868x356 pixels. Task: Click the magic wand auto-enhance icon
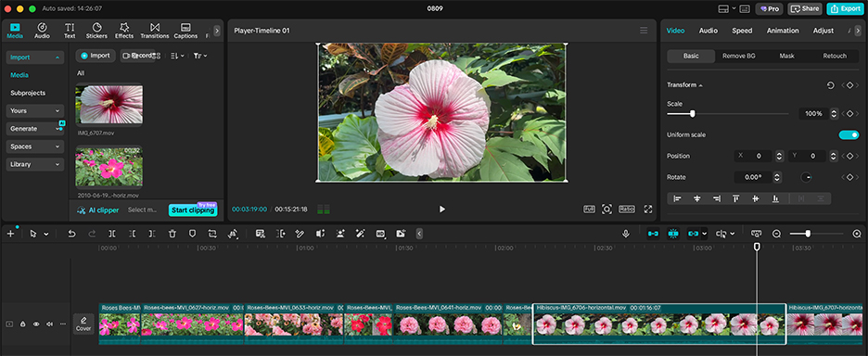[x=361, y=234]
